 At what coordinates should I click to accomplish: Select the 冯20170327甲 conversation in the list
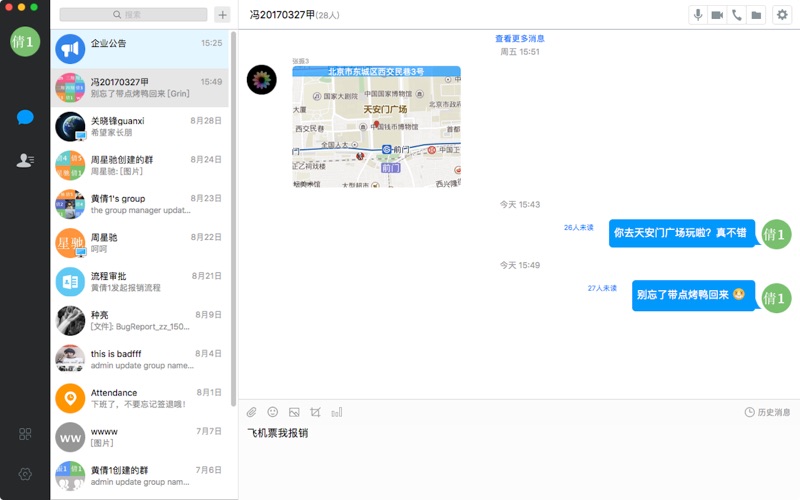click(139, 88)
